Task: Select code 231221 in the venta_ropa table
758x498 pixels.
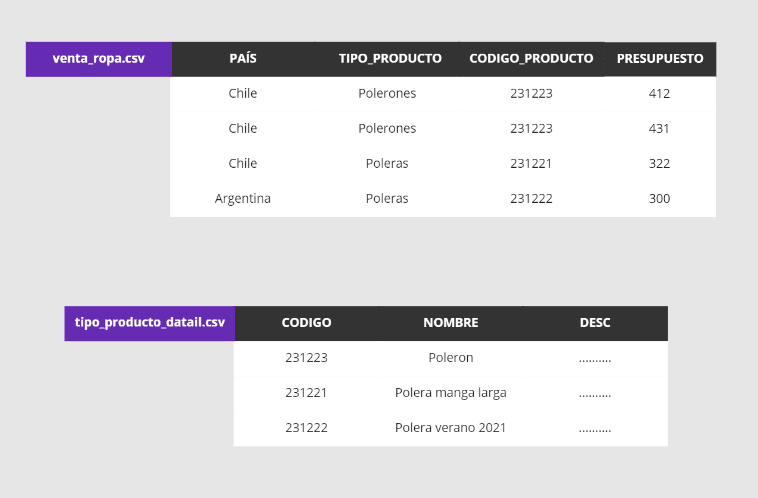Action: point(531,164)
